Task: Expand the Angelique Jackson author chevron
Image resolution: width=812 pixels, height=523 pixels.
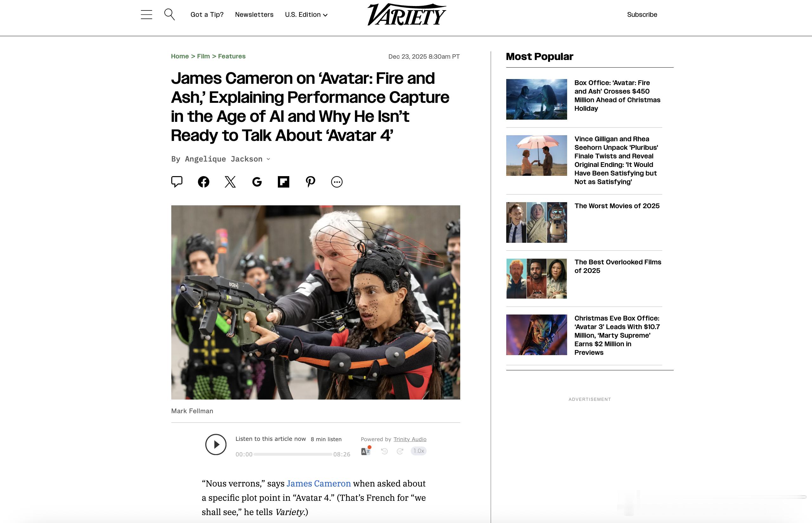Action: point(268,159)
